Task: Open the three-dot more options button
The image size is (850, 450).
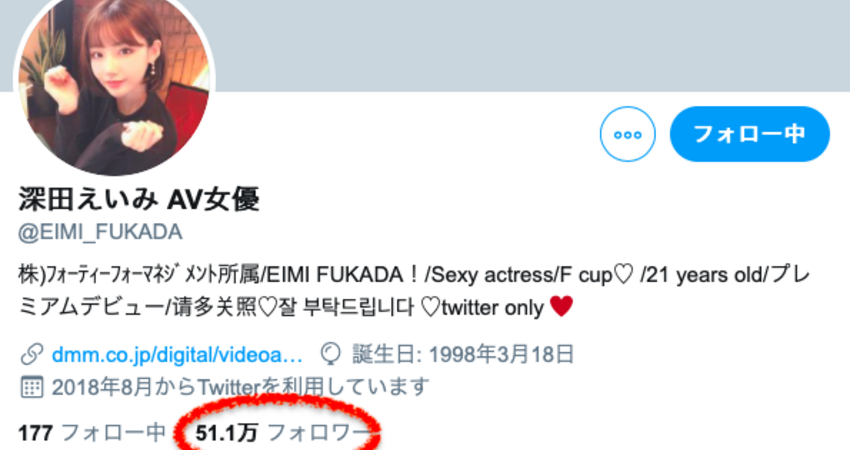Action: pyautogui.click(x=627, y=134)
